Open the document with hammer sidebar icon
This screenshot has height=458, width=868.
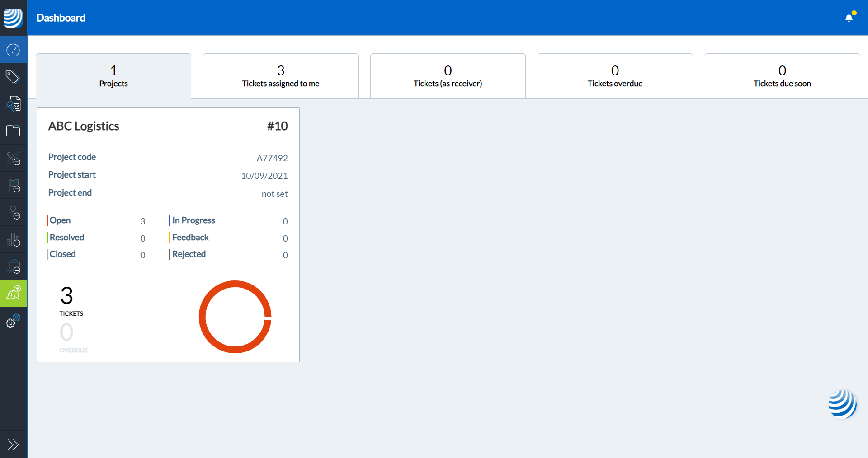(x=13, y=104)
